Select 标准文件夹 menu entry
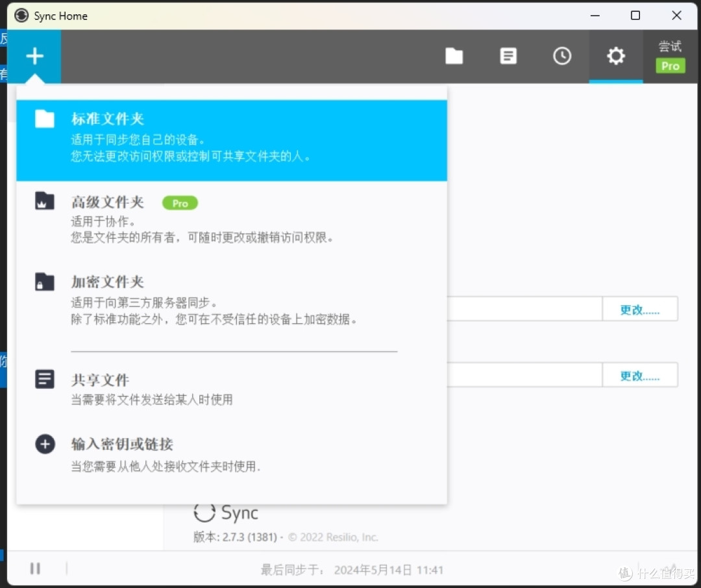The image size is (701, 588). 232,140
